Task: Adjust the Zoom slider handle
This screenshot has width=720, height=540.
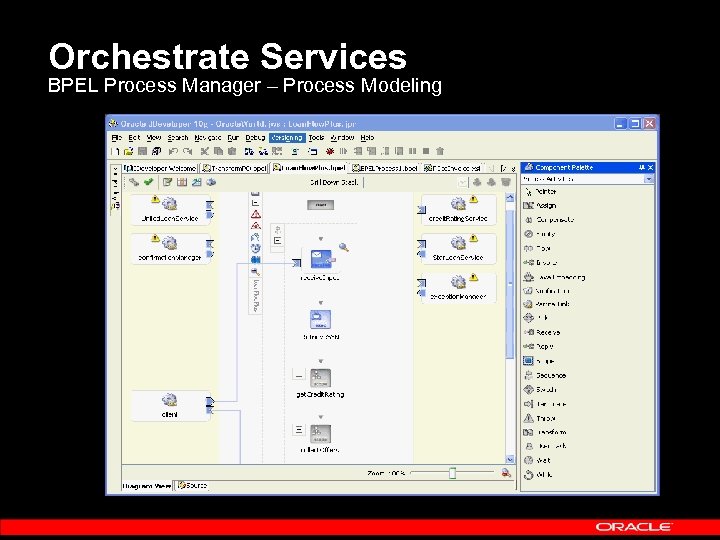Action: coord(452,472)
